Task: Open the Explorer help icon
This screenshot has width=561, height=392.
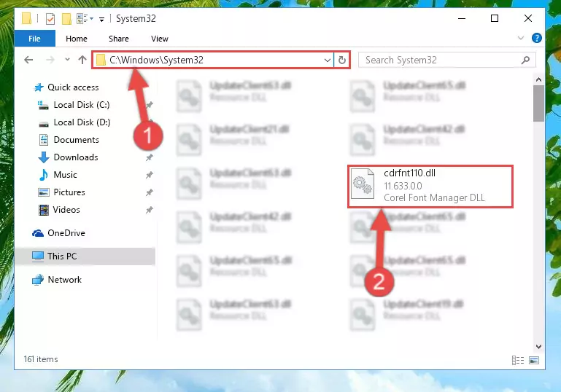Action: 537,38
